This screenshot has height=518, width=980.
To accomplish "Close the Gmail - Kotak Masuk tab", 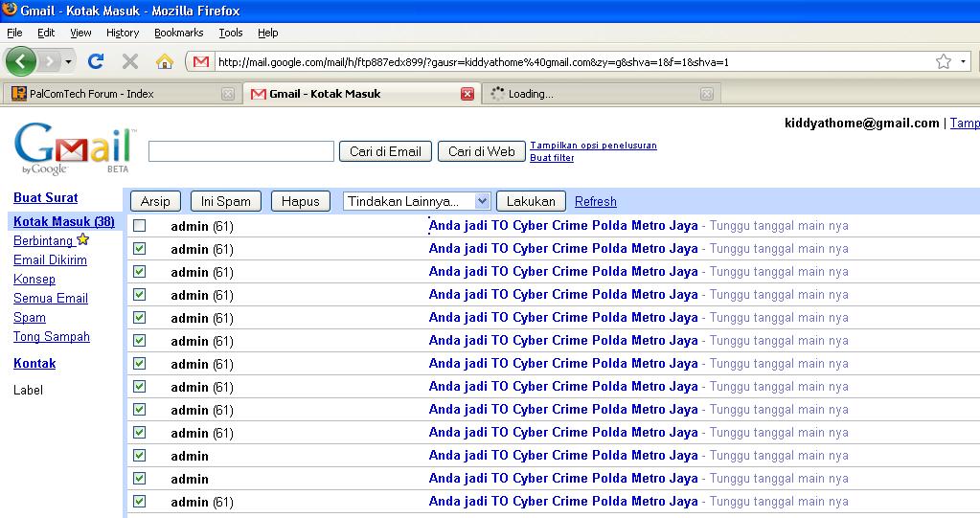I will click(x=467, y=94).
